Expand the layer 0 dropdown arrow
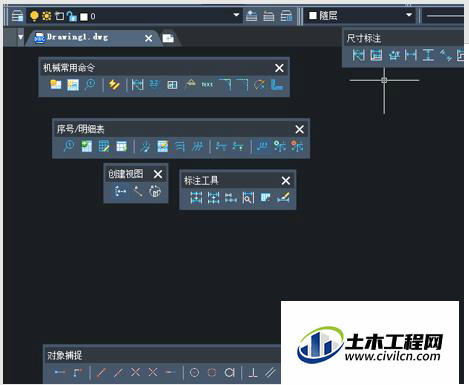 click(x=236, y=15)
